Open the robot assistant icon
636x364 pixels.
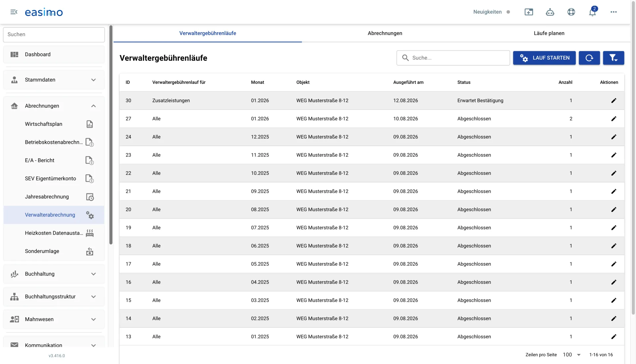pyautogui.click(x=550, y=12)
